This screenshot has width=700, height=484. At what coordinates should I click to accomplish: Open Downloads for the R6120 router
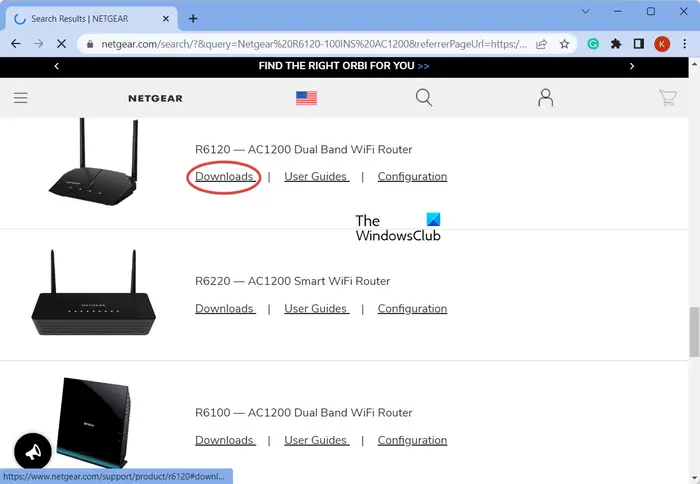(225, 176)
